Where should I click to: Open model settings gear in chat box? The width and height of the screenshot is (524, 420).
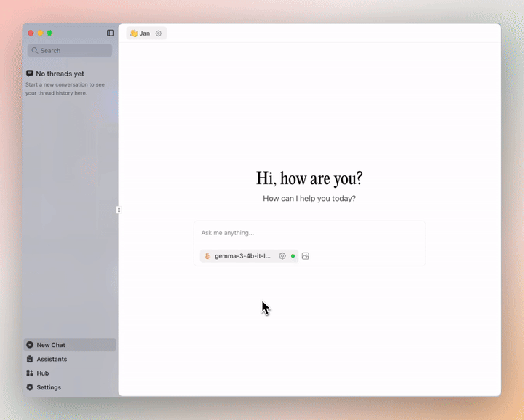click(282, 256)
